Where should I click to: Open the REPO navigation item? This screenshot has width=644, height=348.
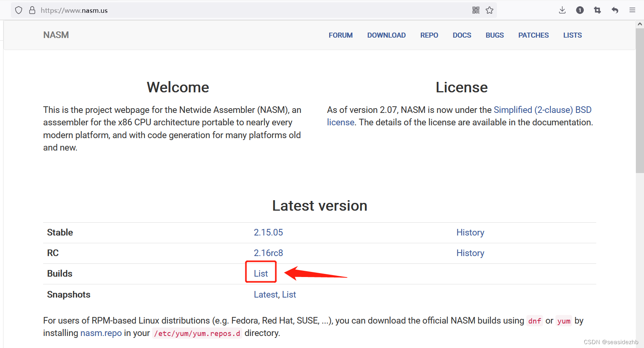429,35
